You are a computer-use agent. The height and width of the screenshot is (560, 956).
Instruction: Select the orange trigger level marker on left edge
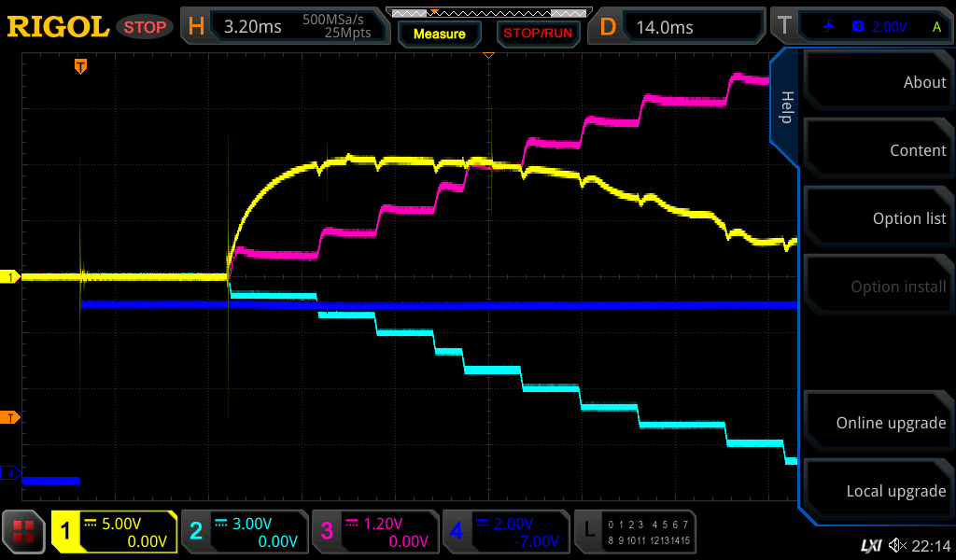[10, 417]
